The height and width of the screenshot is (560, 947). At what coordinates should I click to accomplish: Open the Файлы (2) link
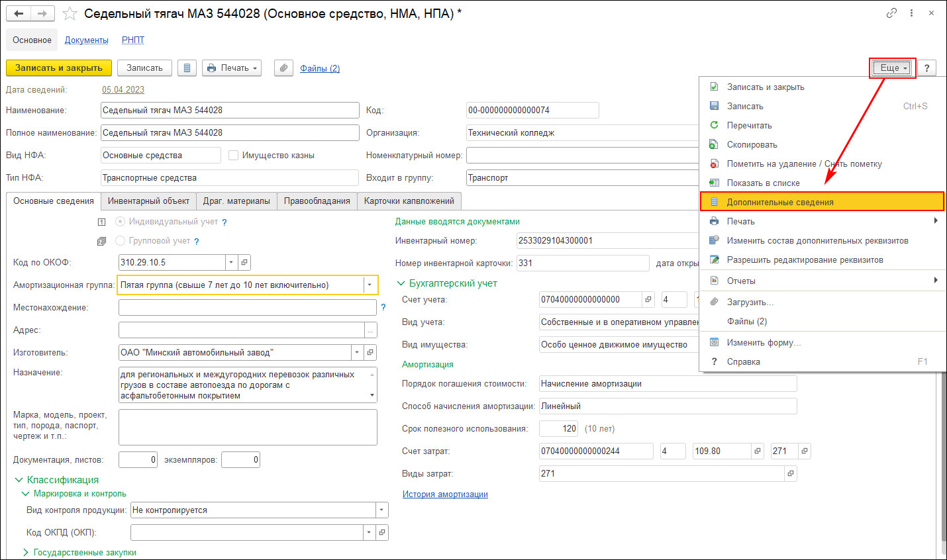(320, 68)
